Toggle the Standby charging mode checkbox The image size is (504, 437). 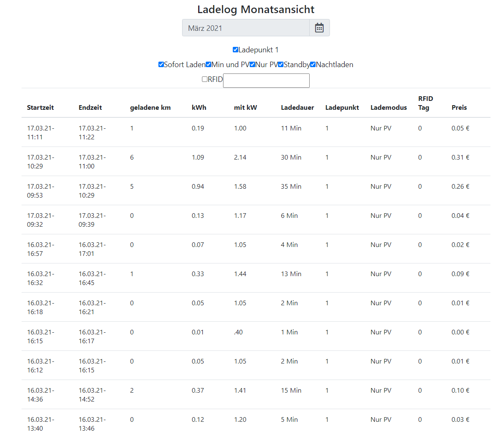pyautogui.click(x=281, y=65)
